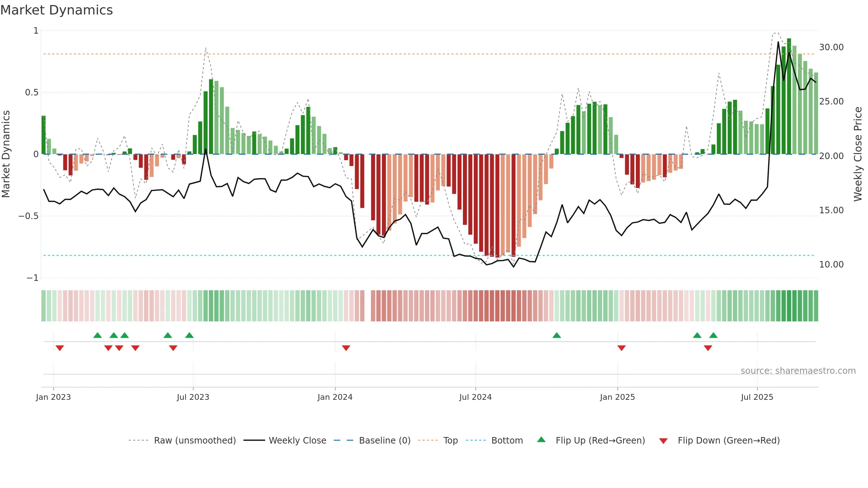Click the blue dashed Baseline sample in legend

coord(344,440)
